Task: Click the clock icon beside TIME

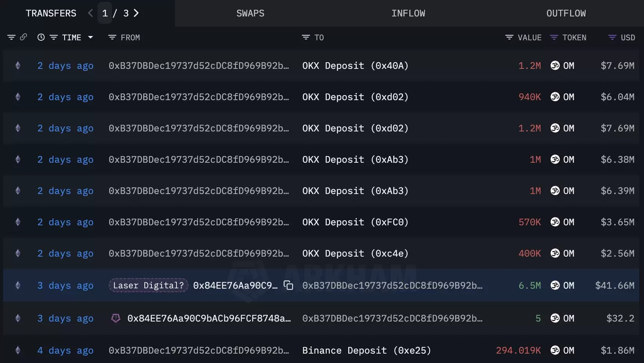Action: (x=41, y=38)
